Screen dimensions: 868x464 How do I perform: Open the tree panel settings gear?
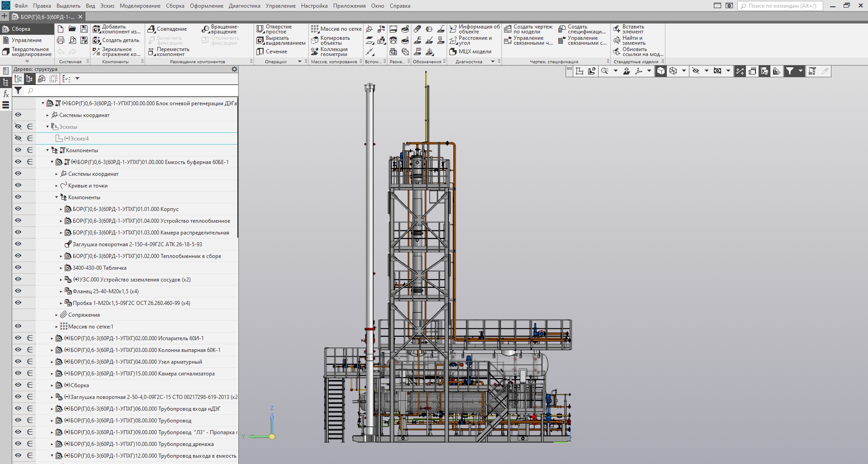234,69
